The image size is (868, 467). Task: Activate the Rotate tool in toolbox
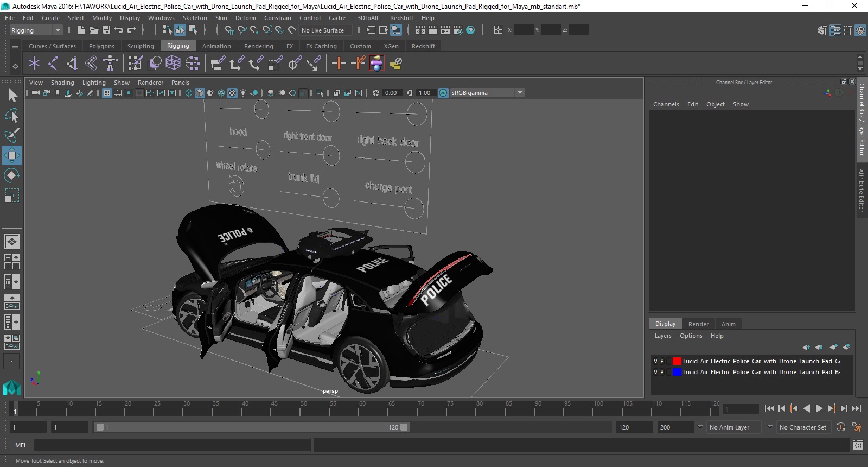click(12, 175)
